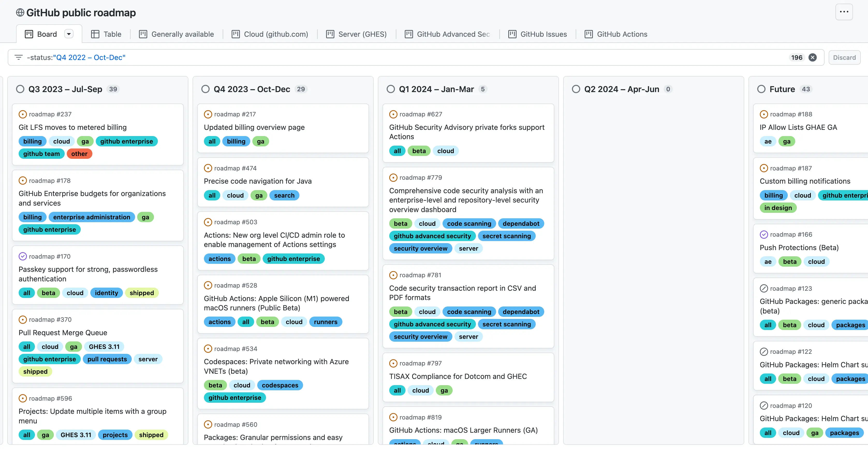
Task: Click the open issue icon on roadmap #237
Action: (22, 114)
